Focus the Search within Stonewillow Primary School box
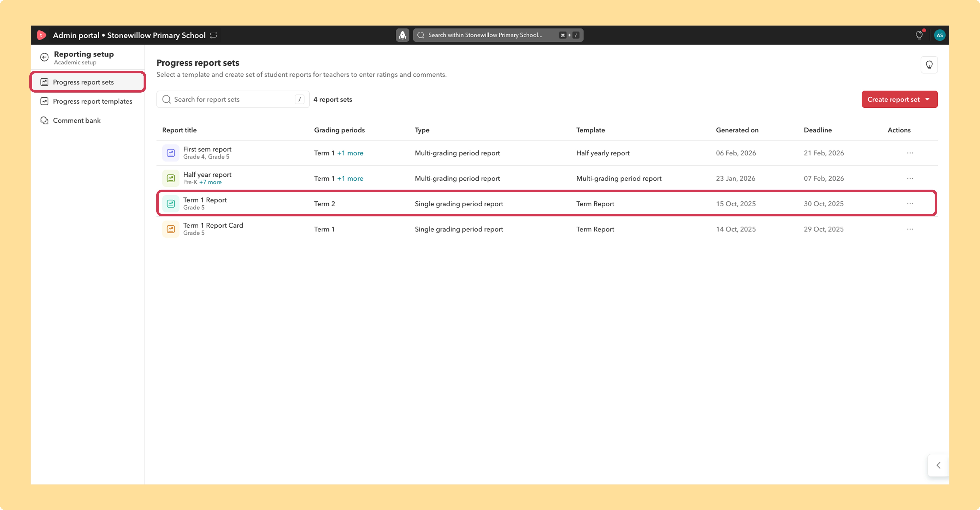This screenshot has width=980, height=510. coord(498,35)
